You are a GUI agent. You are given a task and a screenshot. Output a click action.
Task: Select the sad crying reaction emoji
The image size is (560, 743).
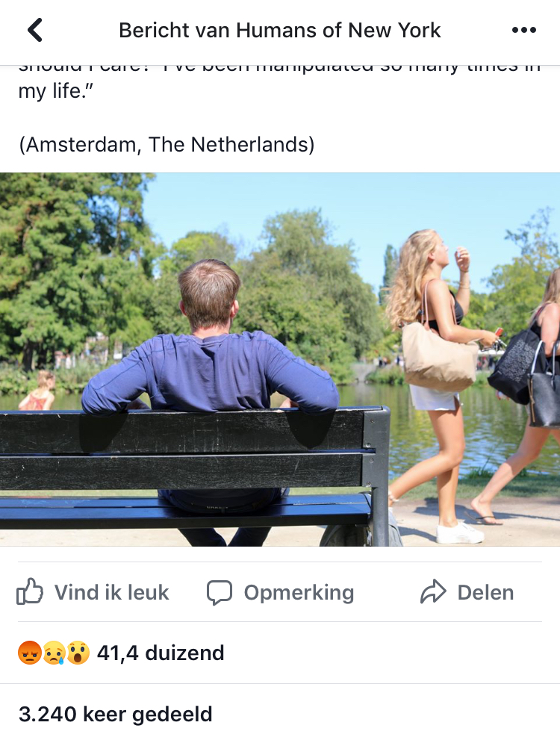click(54, 653)
